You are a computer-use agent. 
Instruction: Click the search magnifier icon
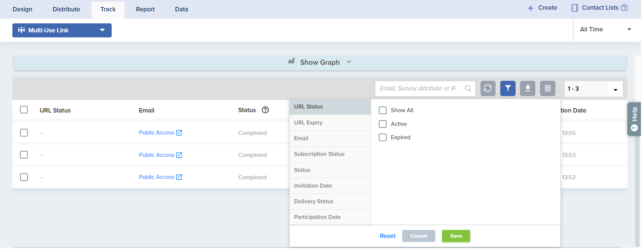pyautogui.click(x=468, y=88)
